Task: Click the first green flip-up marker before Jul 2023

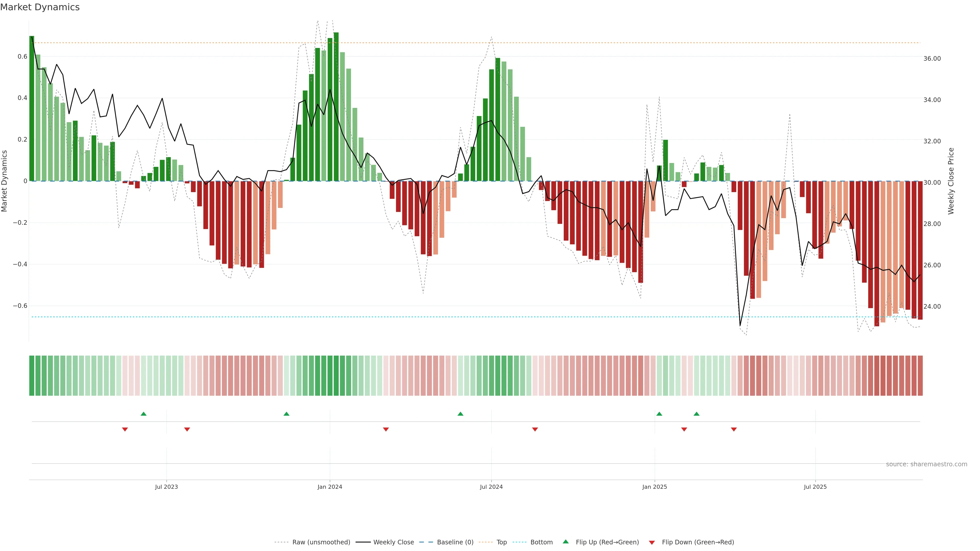Action: [143, 414]
